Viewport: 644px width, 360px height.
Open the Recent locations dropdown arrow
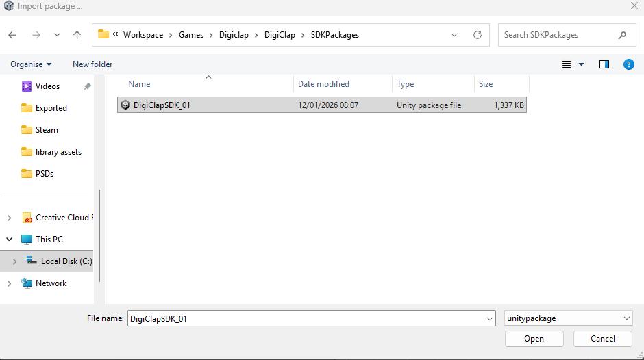[x=57, y=35]
